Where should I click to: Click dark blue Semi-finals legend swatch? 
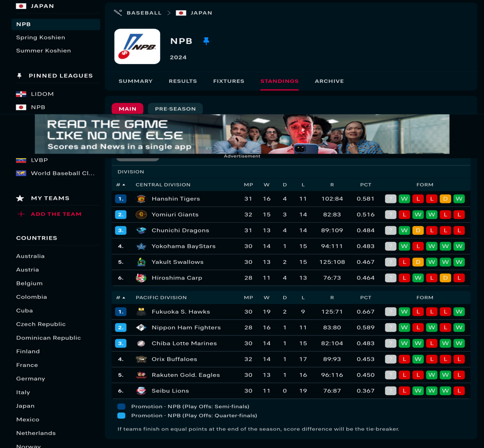click(x=121, y=407)
